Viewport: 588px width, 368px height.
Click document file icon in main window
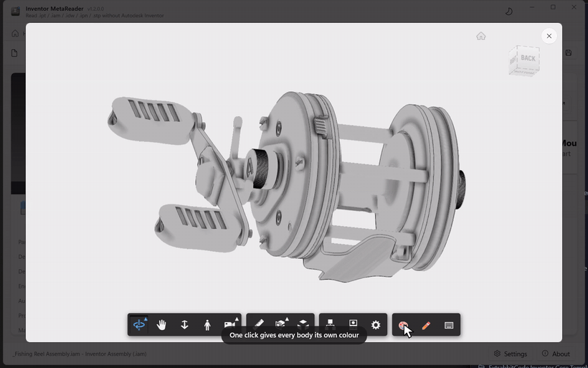point(14,53)
